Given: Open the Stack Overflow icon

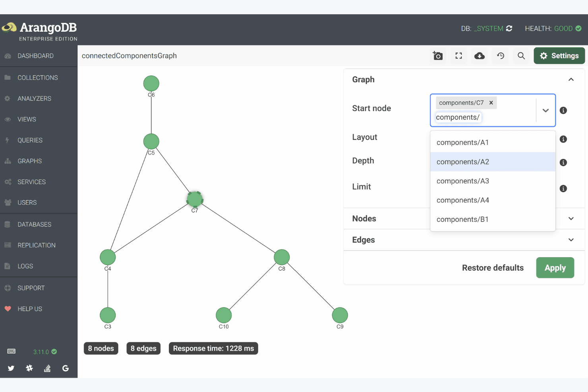Looking at the screenshot, I should tap(47, 368).
